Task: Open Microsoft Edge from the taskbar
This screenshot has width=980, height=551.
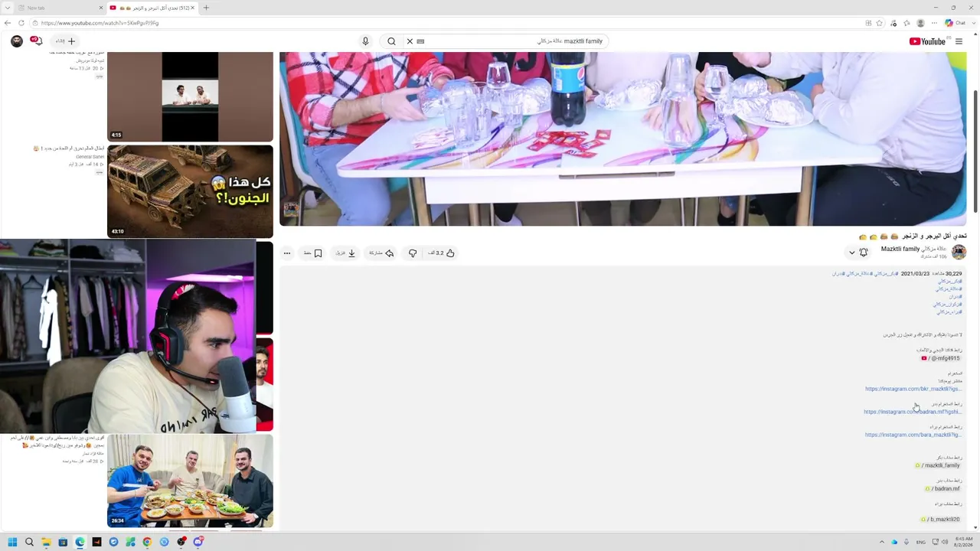Action: 80,542
